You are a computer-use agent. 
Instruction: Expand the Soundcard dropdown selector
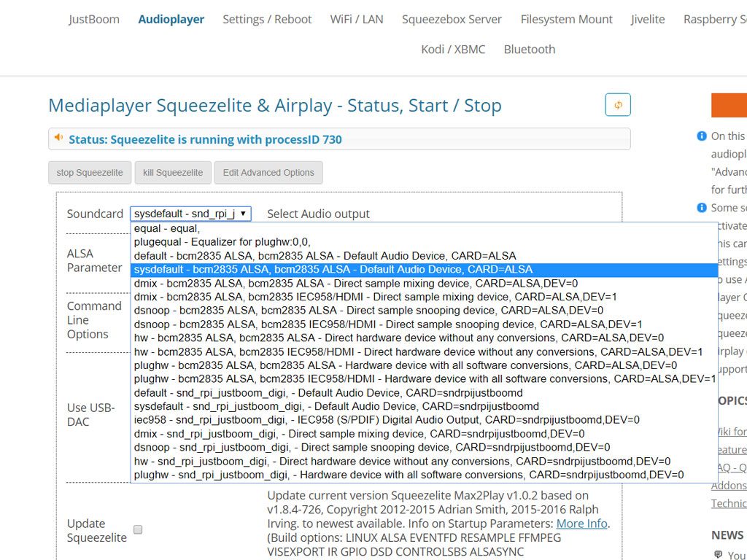point(191,214)
